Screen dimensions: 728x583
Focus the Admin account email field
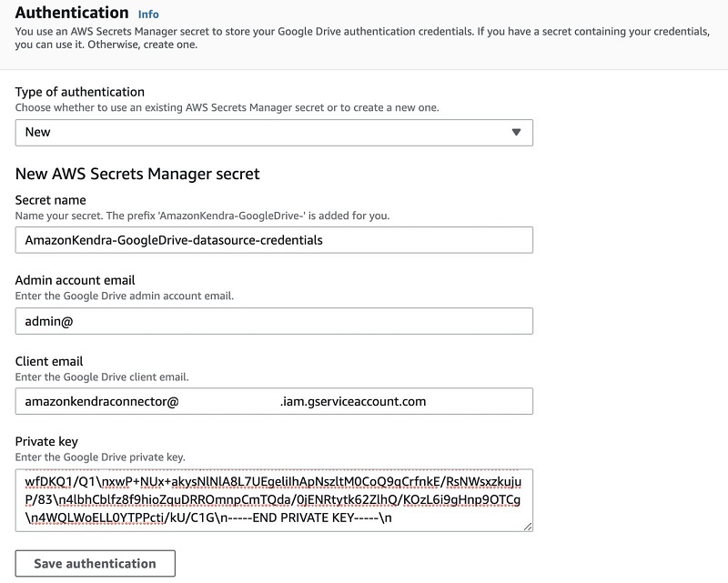tap(274, 321)
